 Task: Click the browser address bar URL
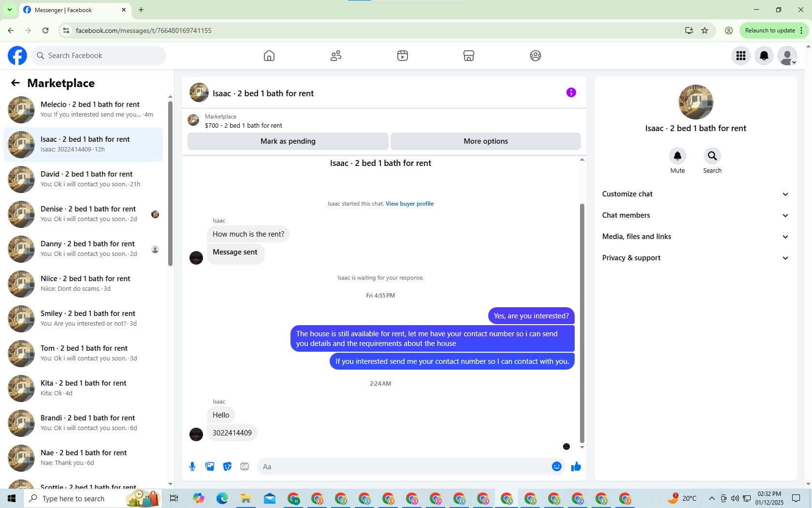144,30
